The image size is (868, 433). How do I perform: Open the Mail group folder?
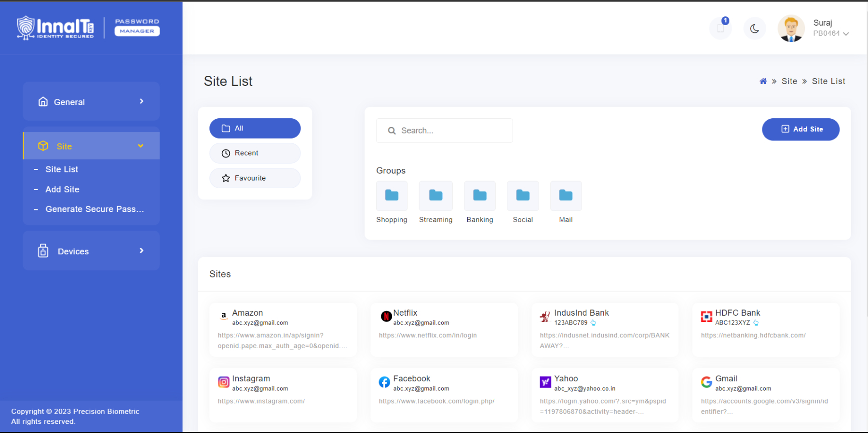point(566,196)
